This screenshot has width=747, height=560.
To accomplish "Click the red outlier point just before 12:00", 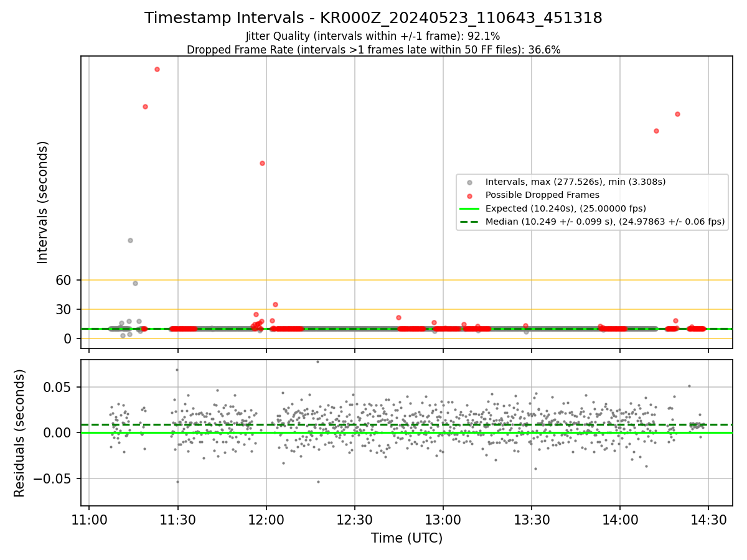I will 262,163.
